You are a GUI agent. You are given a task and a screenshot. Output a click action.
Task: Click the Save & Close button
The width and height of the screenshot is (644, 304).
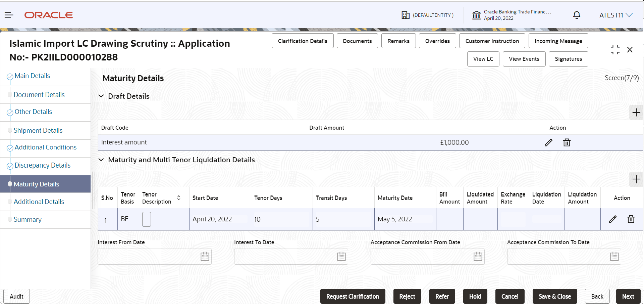click(555, 296)
